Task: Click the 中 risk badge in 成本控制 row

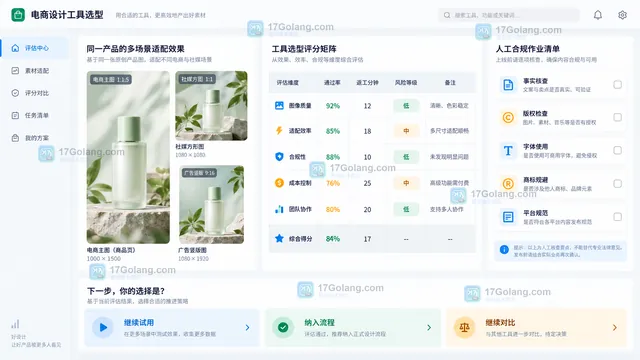Action: click(x=406, y=183)
